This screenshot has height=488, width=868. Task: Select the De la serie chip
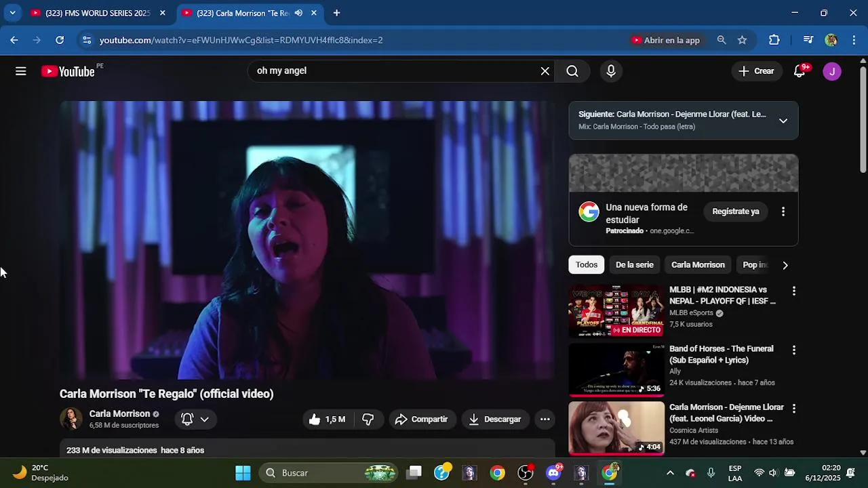point(635,265)
